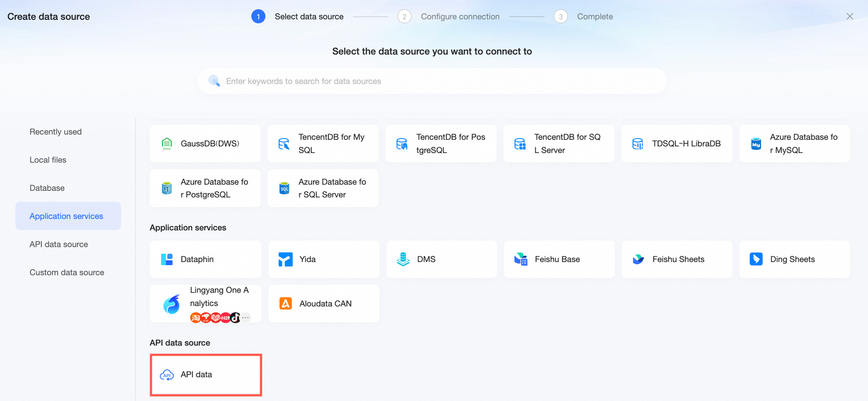Open the Dataphin label

point(197,259)
